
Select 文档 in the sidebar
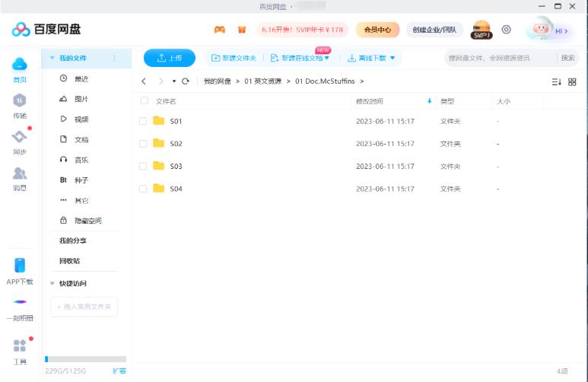click(x=81, y=139)
